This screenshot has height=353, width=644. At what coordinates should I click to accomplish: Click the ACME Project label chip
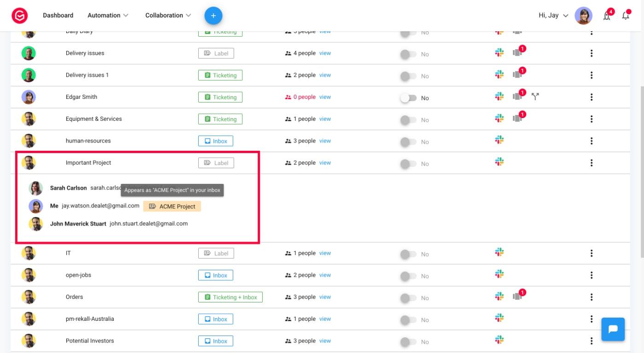172,206
